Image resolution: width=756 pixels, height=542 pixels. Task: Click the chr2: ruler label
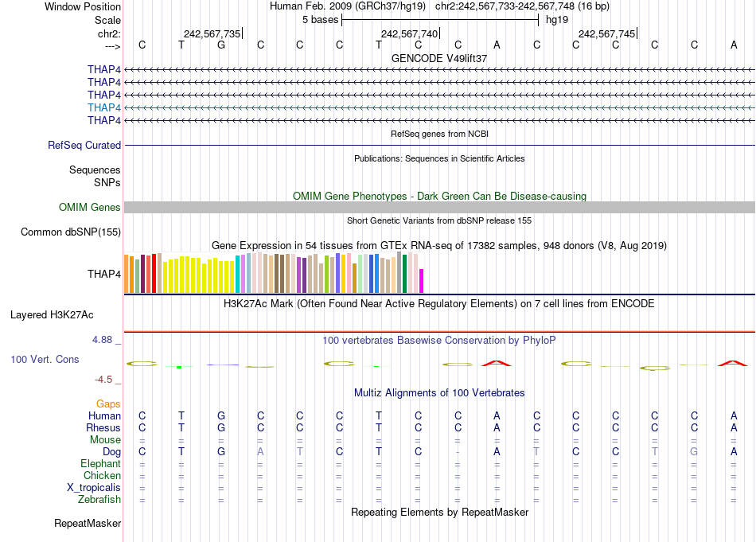[x=109, y=33]
